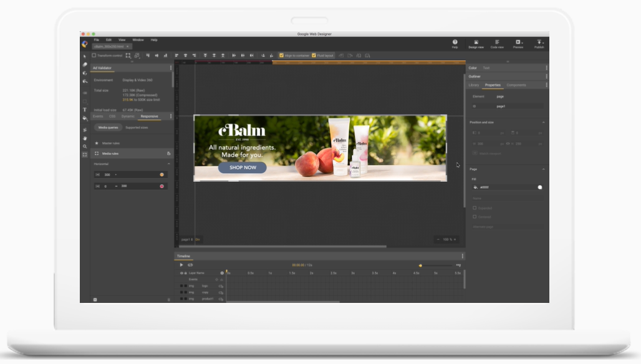This screenshot has width=641, height=364.
Task: Click the zoom in plus at 100%
Action: [x=455, y=239]
